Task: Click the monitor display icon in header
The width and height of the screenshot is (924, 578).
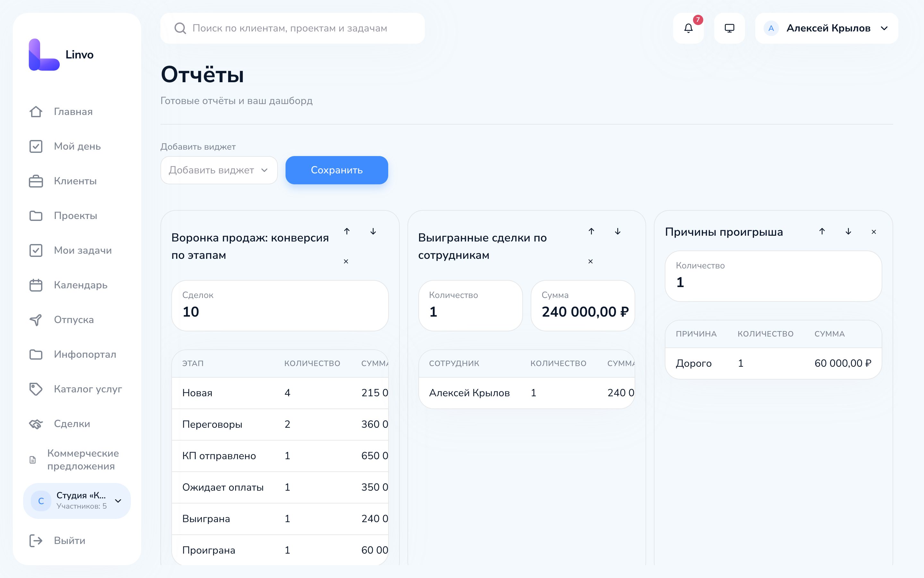Action: point(729,28)
